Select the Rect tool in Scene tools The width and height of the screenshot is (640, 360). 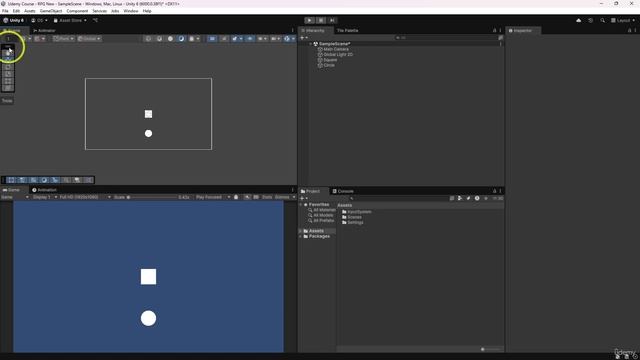click(x=8, y=81)
